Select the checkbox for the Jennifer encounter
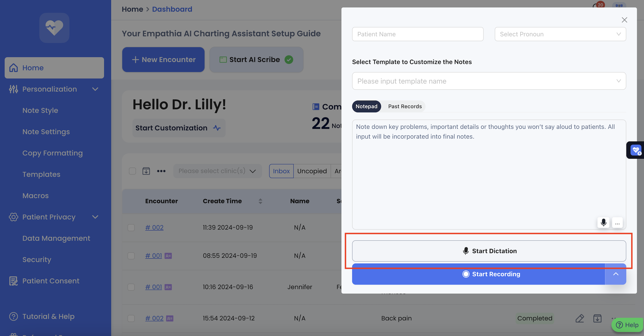Screen dimensions: 644x336 coord(131,287)
